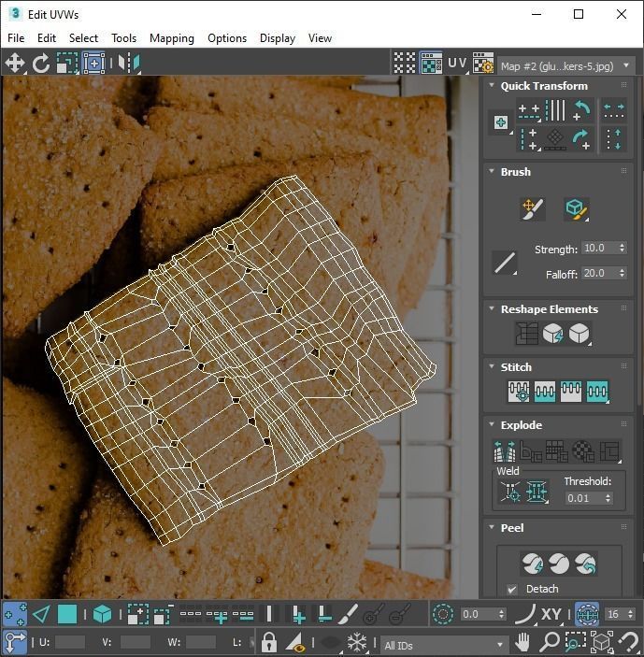This screenshot has height=657, width=644.
Task: Collapse the Explode rollout
Action: [x=492, y=424]
